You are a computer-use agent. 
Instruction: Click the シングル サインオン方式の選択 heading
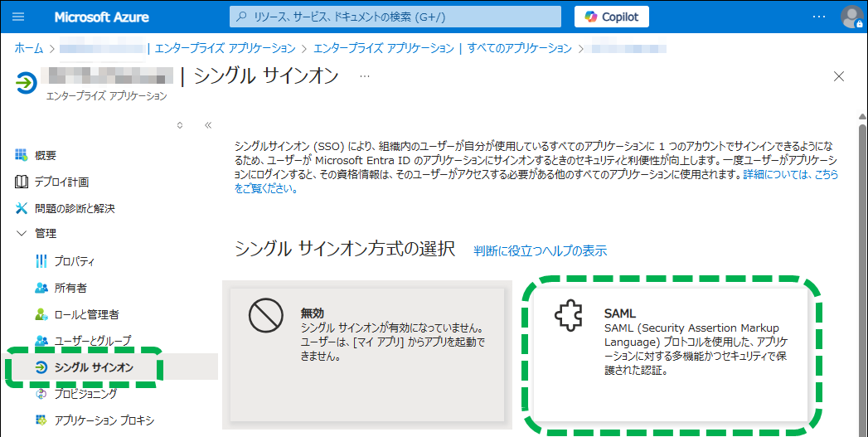click(345, 249)
